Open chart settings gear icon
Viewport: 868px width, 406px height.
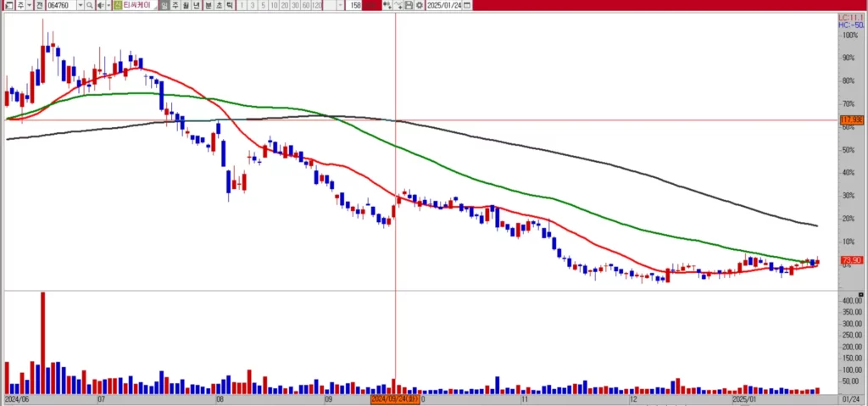pos(419,6)
